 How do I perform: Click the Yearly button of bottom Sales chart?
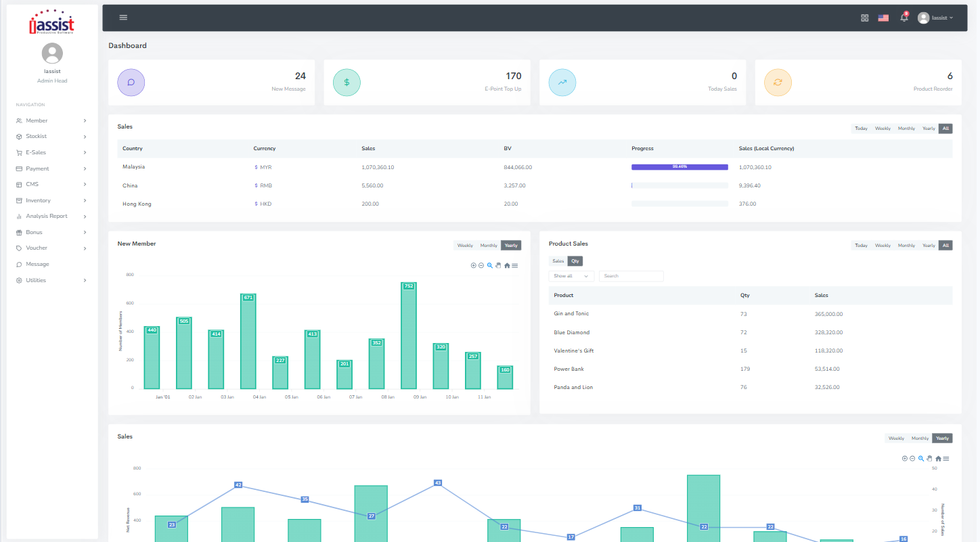942,438
